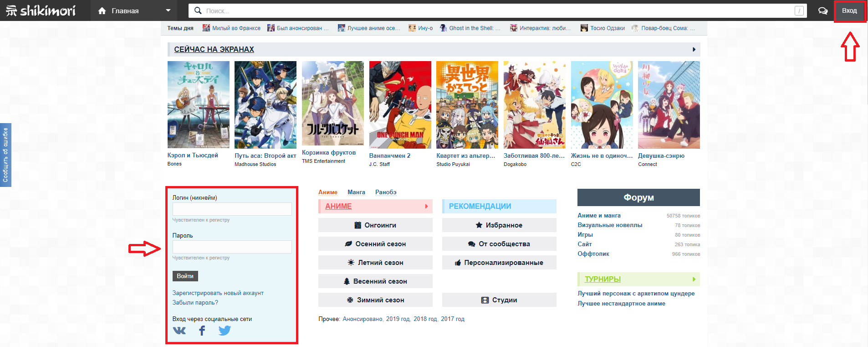Sign in with VK icon
868x347 pixels.
point(179,331)
